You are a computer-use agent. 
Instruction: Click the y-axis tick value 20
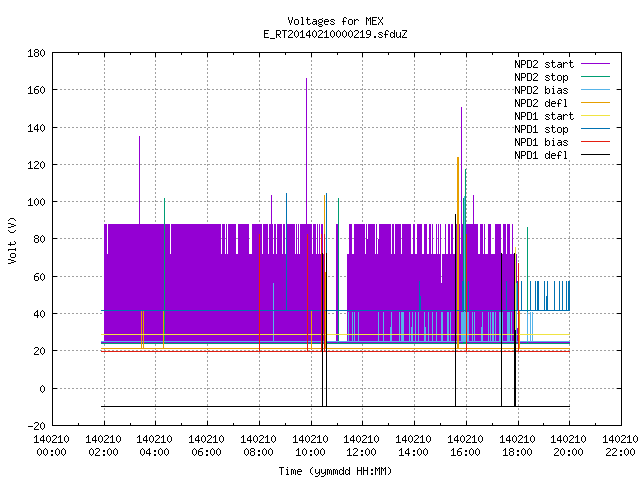(39, 351)
